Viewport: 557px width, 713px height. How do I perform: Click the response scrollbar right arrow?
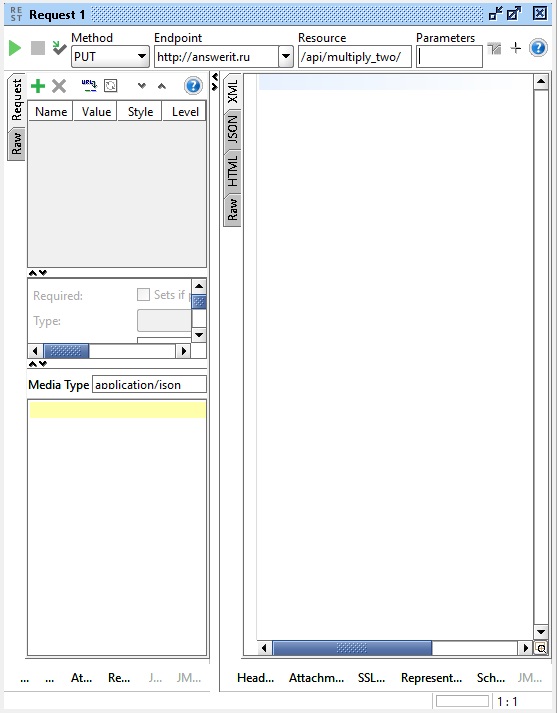click(526, 648)
